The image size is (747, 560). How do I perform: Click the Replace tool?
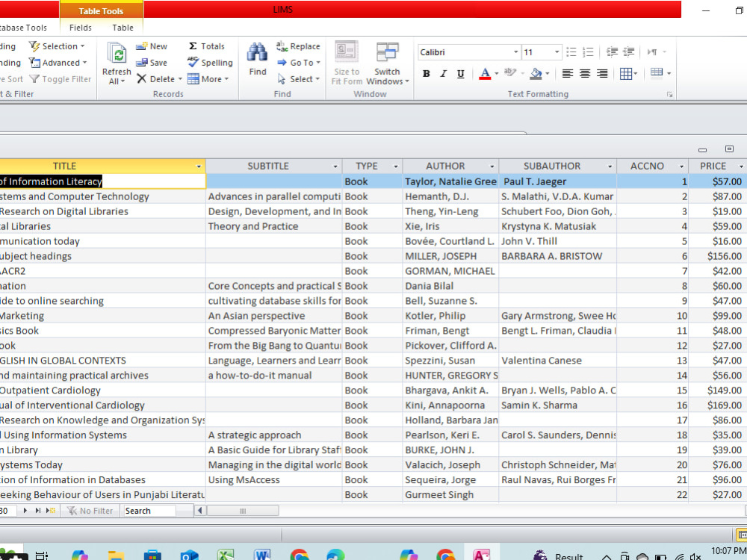click(x=298, y=46)
